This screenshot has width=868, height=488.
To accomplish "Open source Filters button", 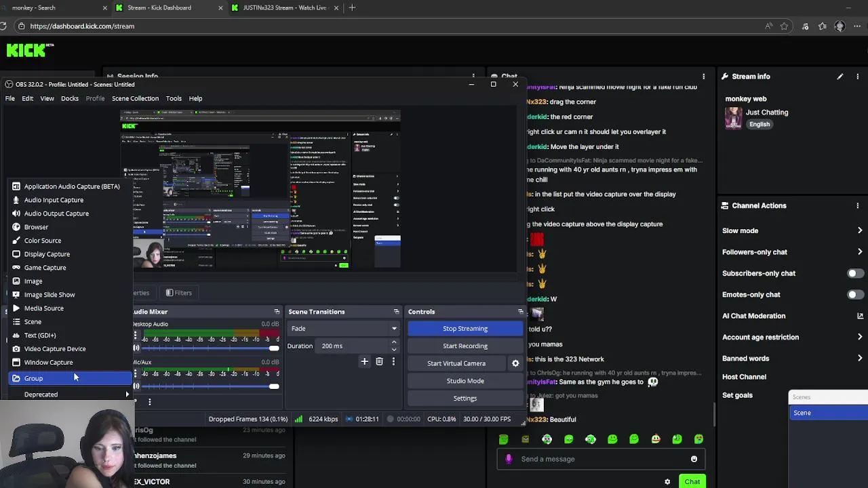I will point(179,293).
